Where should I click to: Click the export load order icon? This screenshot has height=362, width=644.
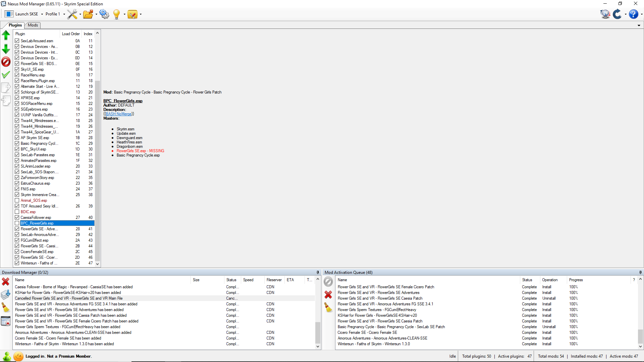[x=6, y=88]
